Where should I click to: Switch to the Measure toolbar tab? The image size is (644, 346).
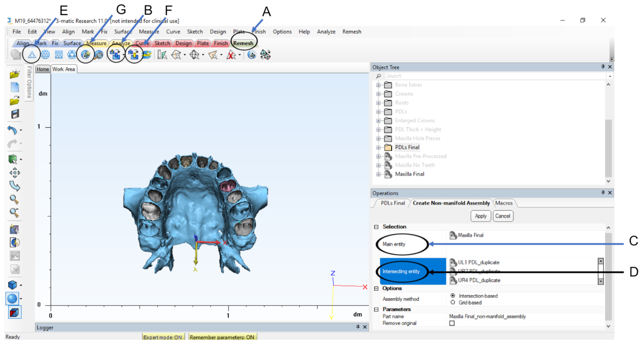[x=96, y=43]
